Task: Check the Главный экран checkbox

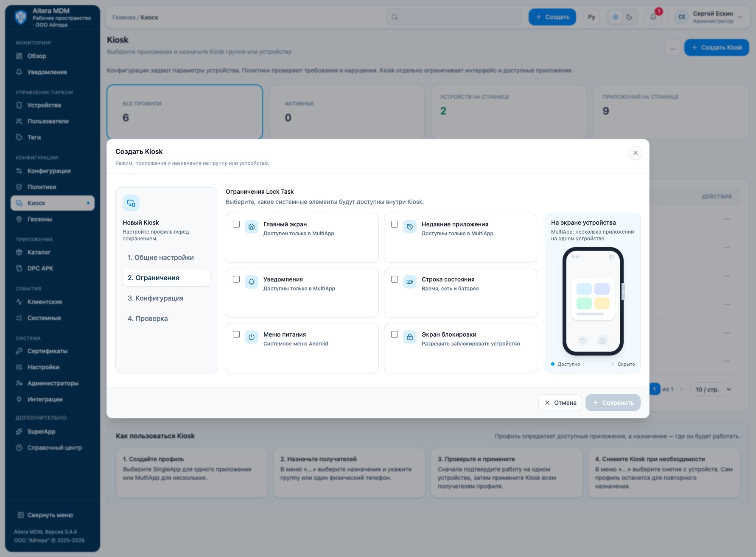Action: point(236,224)
